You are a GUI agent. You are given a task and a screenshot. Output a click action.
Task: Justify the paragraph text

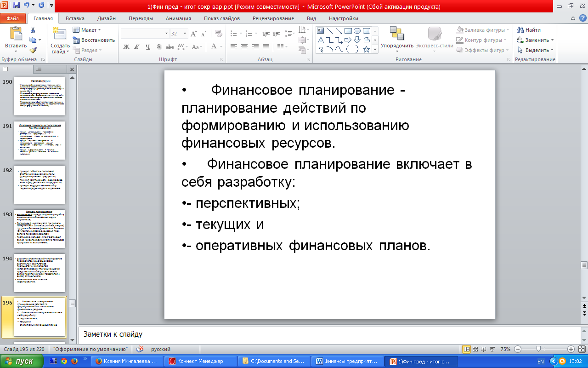[265, 46]
